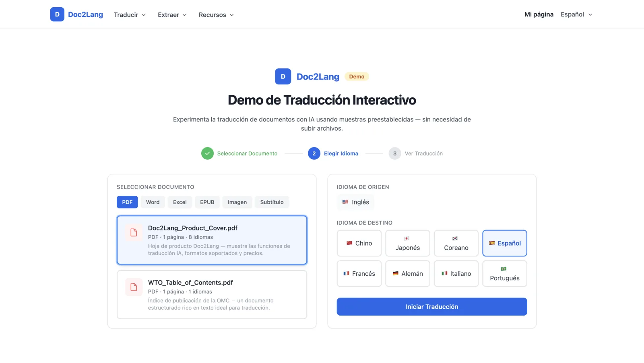
Task: Expand the Recursos dropdown menu
Action: [x=216, y=15]
